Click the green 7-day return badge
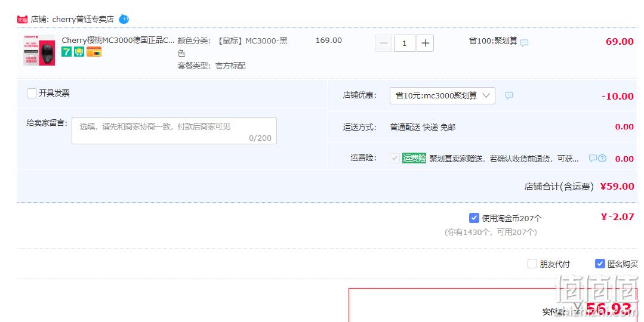 click(66, 52)
